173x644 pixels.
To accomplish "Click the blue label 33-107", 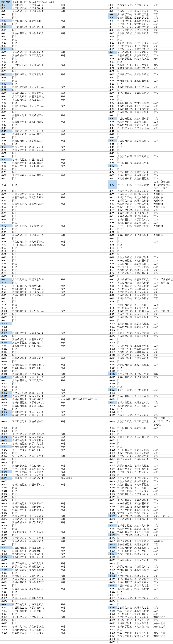I will point(6,333).
